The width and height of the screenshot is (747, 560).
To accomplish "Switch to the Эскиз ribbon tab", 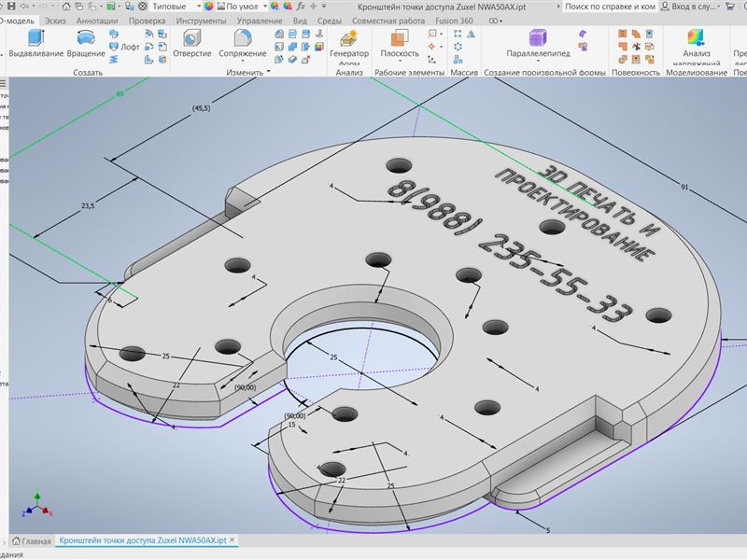I will click(x=54, y=20).
